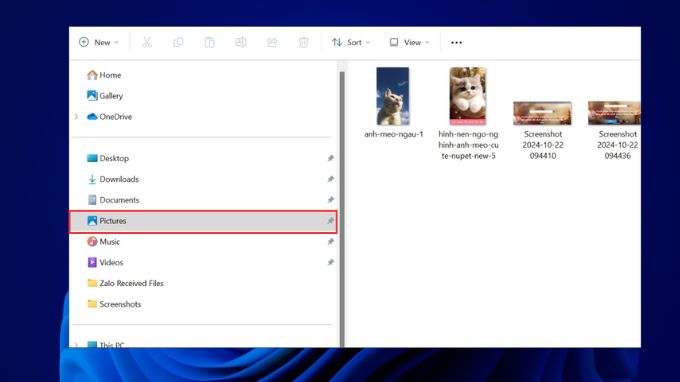
Task: Open the See more three-dots menu
Action: point(456,42)
